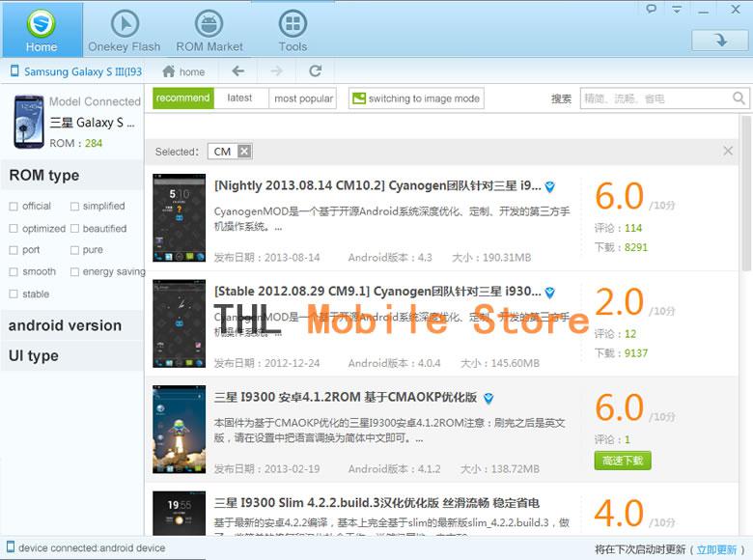
Task: Click verified badge on Nightly CM10.2 ROM
Action: point(550,186)
